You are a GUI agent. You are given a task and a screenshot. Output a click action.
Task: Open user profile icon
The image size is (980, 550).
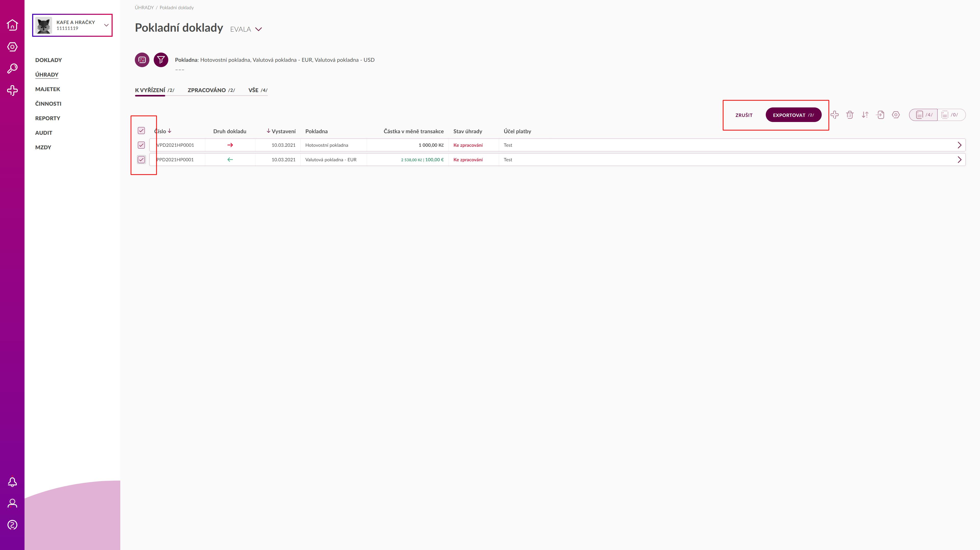(12, 503)
